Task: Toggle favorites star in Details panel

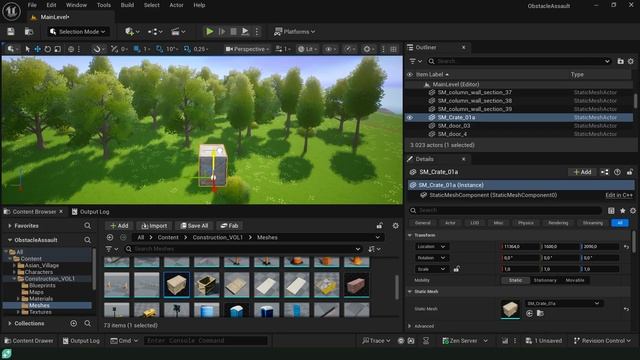Action: pyautogui.click(x=622, y=211)
